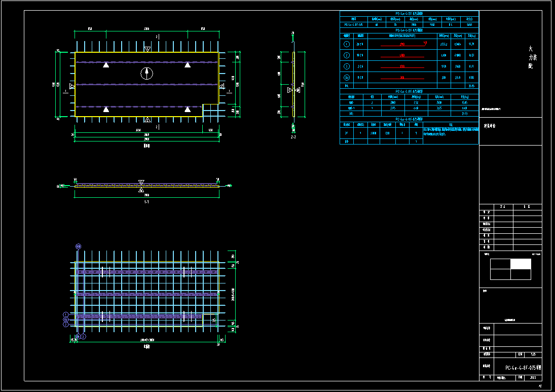Select the lower-left white lifting point triangle
This screenshot has height=392, width=555.
click(x=106, y=110)
